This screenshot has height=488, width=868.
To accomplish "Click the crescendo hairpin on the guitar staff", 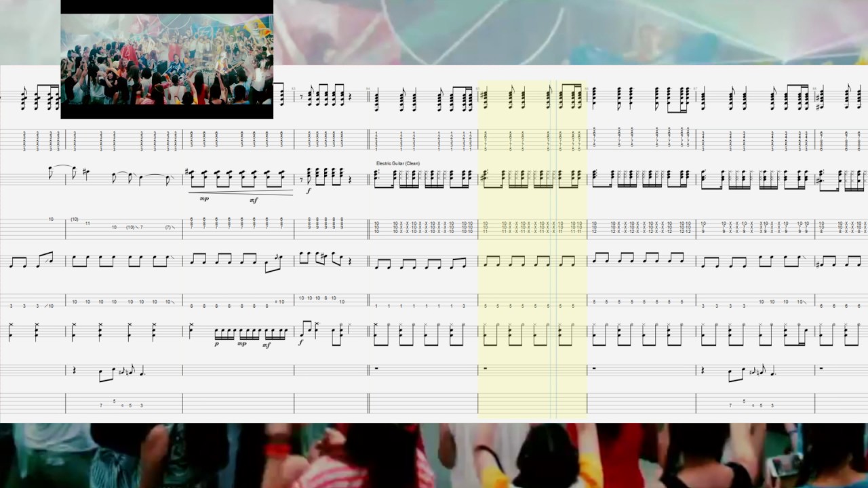I will pyautogui.click(x=241, y=193).
